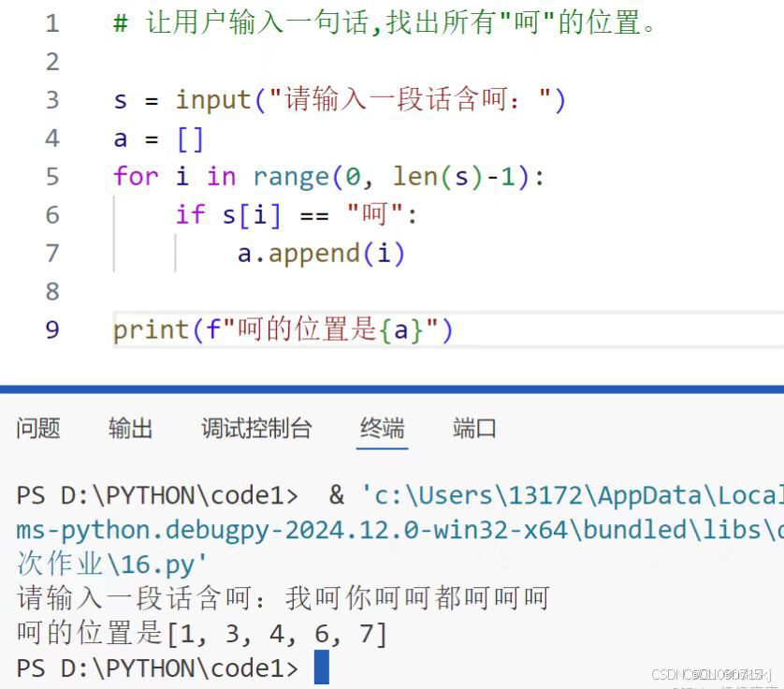
Task: Click line number 8 in gutter
Action: (x=52, y=292)
